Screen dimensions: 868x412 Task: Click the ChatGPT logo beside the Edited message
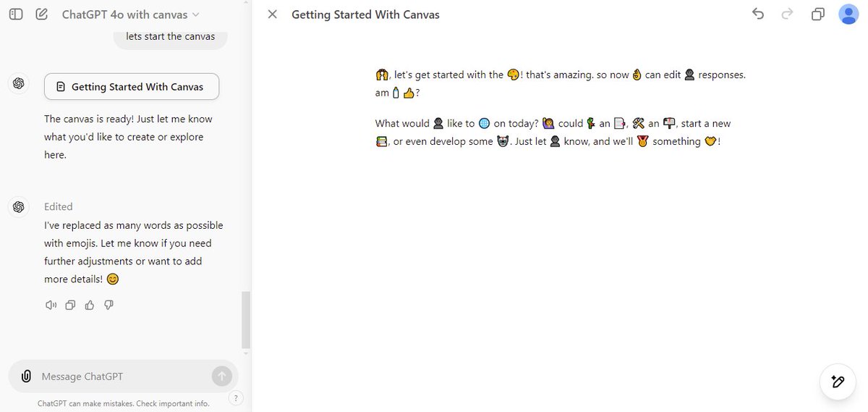click(19, 207)
